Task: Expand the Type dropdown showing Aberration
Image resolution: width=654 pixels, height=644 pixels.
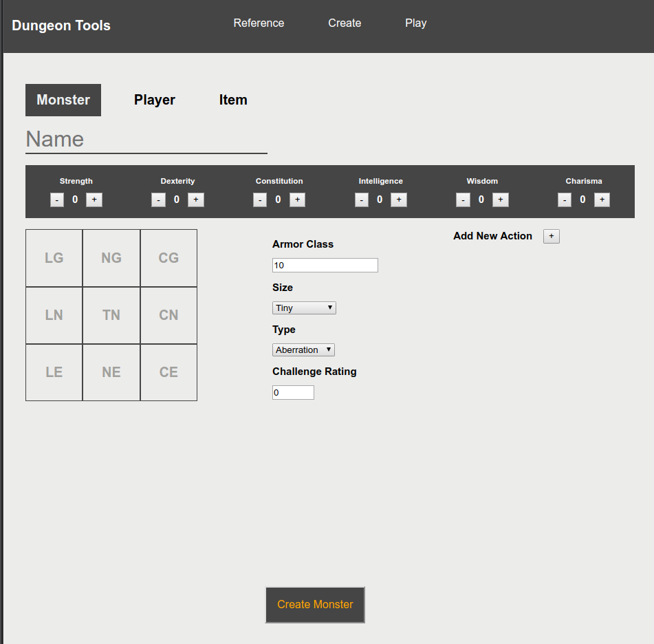Action: [x=304, y=350]
